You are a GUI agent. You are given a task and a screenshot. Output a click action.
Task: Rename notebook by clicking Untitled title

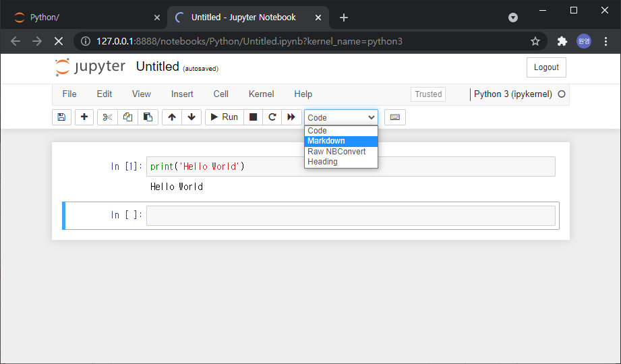pos(158,67)
